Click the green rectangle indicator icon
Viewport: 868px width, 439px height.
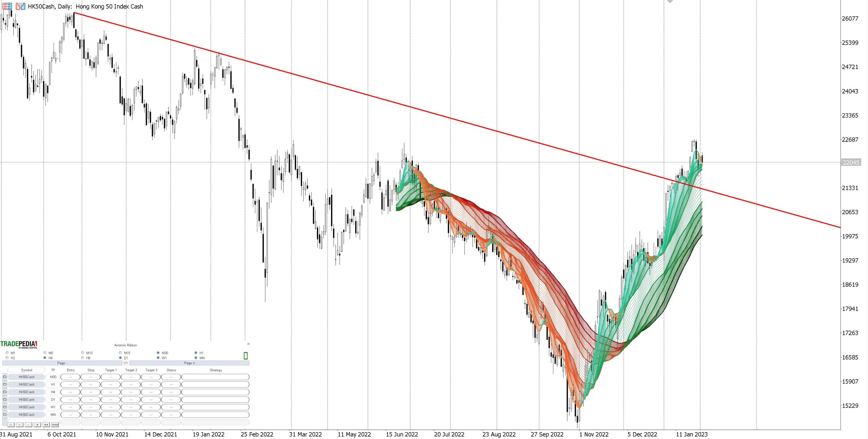tap(245, 356)
